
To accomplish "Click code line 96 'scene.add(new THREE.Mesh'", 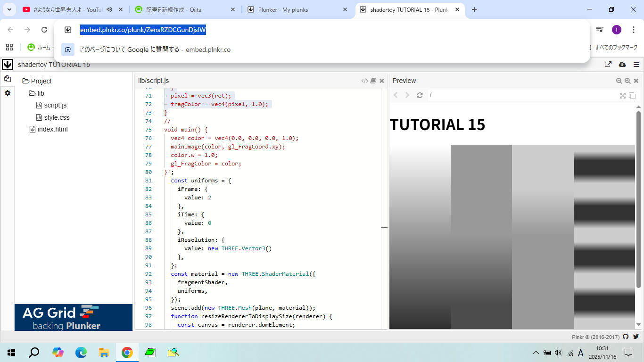I will click(x=243, y=308).
